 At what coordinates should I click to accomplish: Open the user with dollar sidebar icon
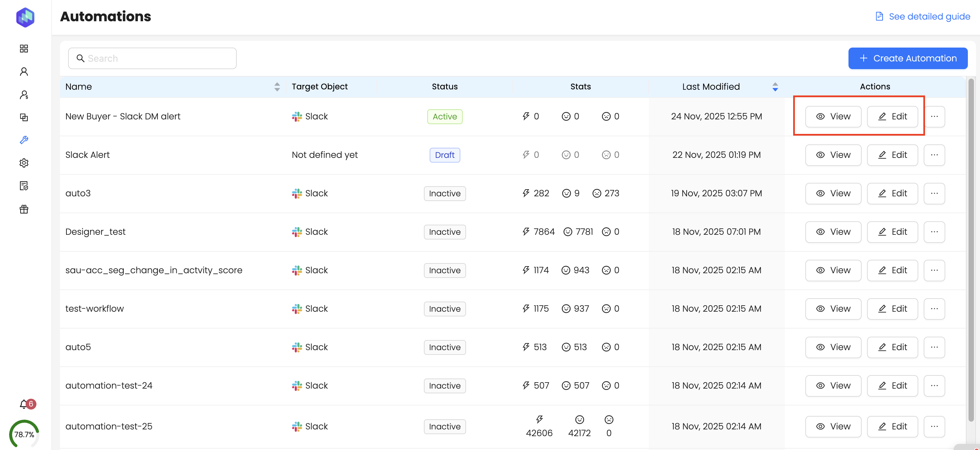pos(24,95)
